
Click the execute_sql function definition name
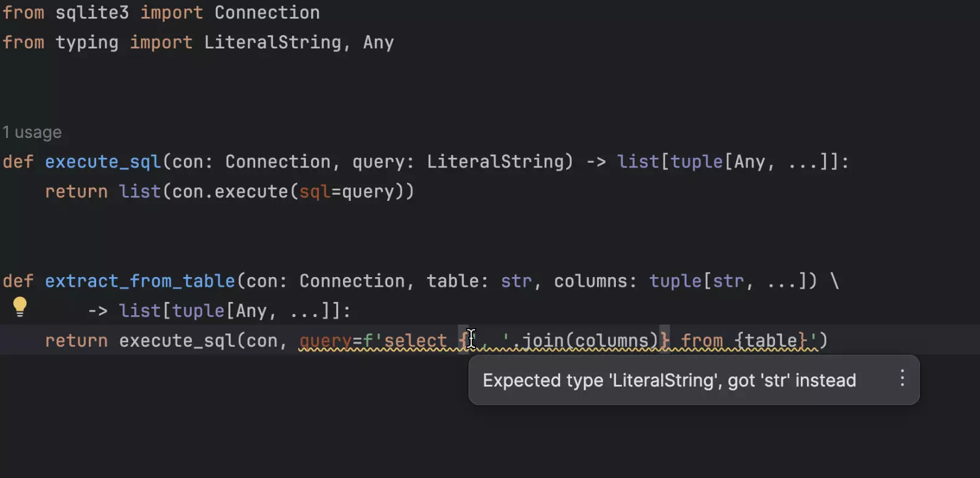(103, 162)
